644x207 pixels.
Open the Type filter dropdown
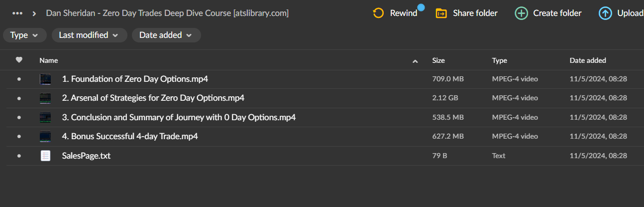(24, 35)
